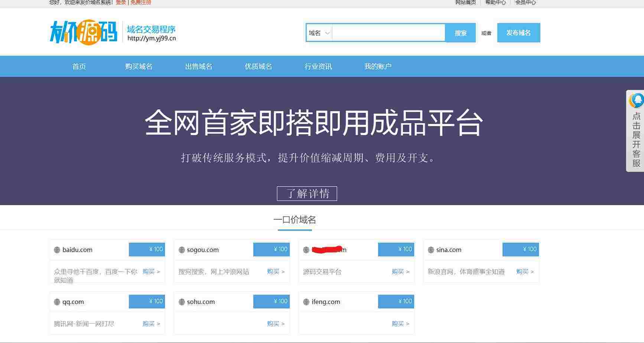Click the globe icon beside sohu.com
Viewport: 644px width, 343px height.
[x=182, y=302]
